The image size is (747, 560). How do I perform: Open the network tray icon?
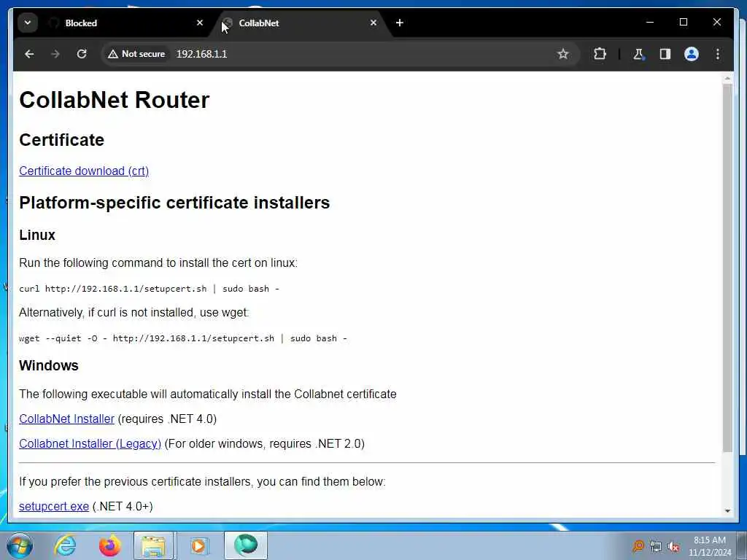(x=656, y=547)
